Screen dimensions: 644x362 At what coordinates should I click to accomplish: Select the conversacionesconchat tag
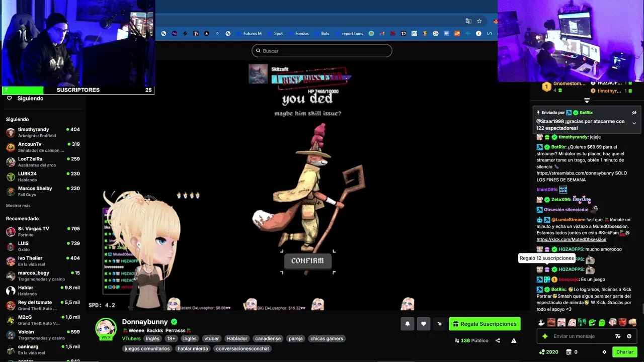pyautogui.click(x=243, y=349)
